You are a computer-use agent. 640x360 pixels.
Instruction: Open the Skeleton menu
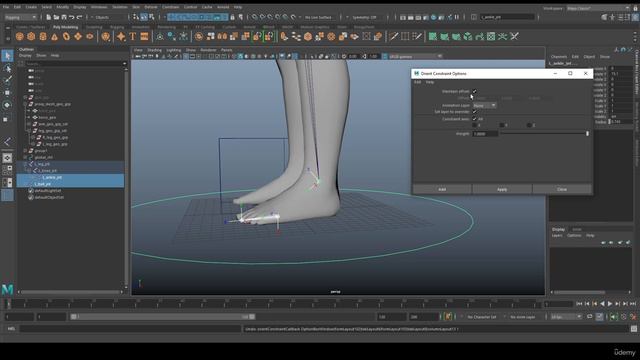(x=120, y=7)
